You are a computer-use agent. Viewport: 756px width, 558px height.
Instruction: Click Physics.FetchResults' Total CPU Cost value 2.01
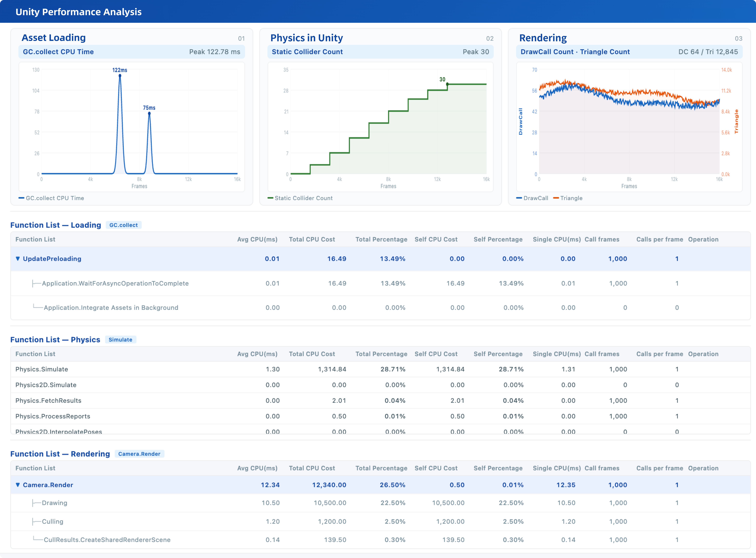(x=339, y=401)
